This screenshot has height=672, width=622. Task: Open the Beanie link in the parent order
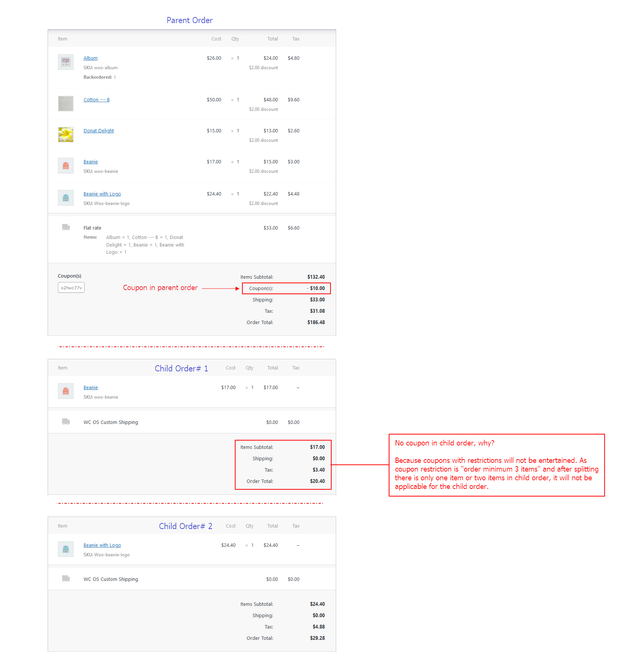(x=91, y=162)
